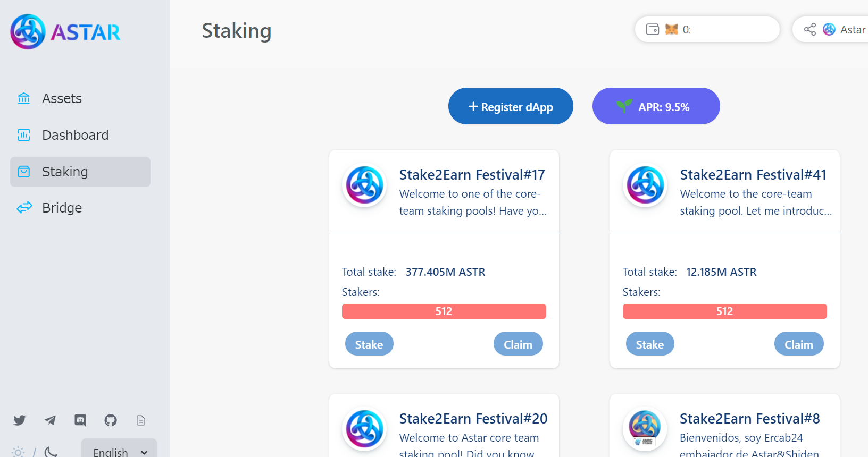Open Twitter social link icon
The height and width of the screenshot is (457, 868).
pyautogui.click(x=20, y=420)
